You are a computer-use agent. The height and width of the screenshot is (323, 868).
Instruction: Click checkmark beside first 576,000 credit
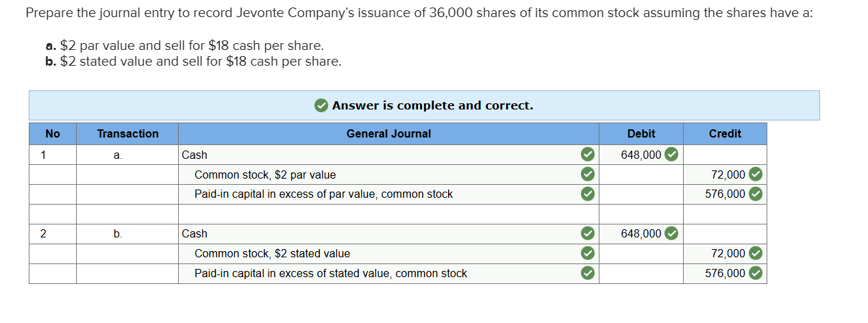point(755,194)
